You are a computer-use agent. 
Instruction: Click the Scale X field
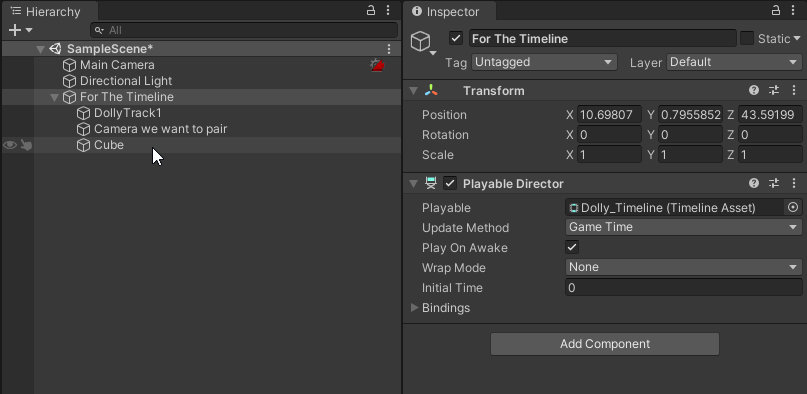(x=609, y=154)
